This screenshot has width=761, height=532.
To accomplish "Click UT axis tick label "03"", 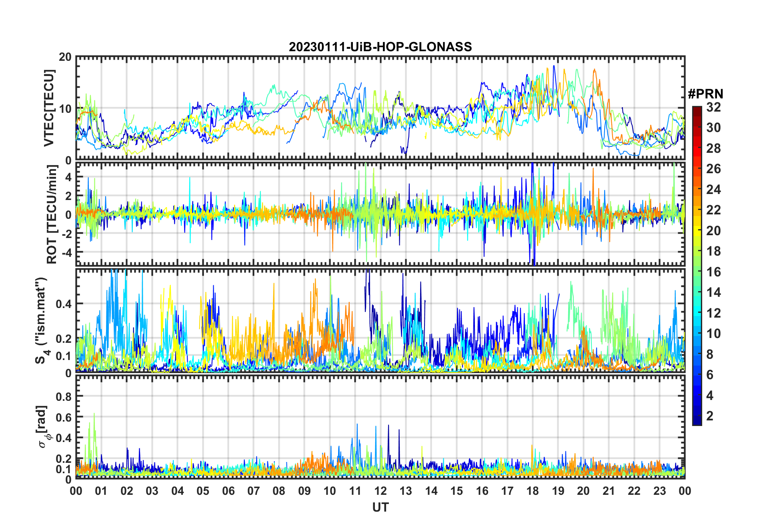I will point(152,491).
